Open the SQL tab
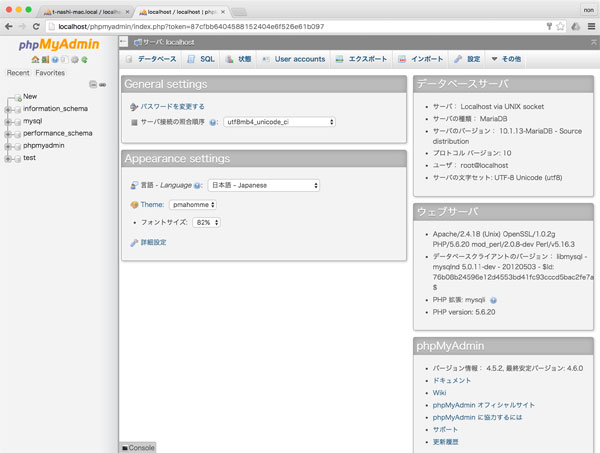Viewport: 600px width, 453px height. pyautogui.click(x=201, y=59)
